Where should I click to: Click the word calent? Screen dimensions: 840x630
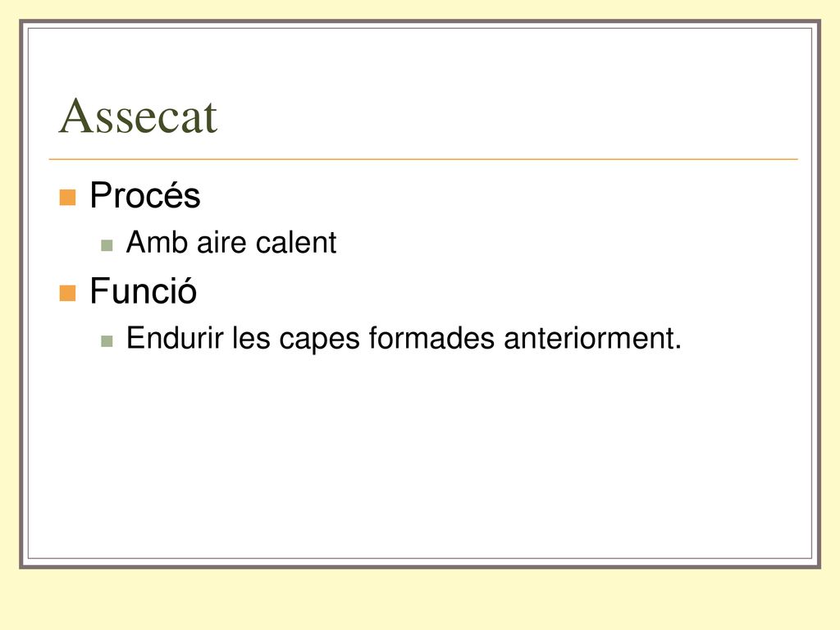296,242
